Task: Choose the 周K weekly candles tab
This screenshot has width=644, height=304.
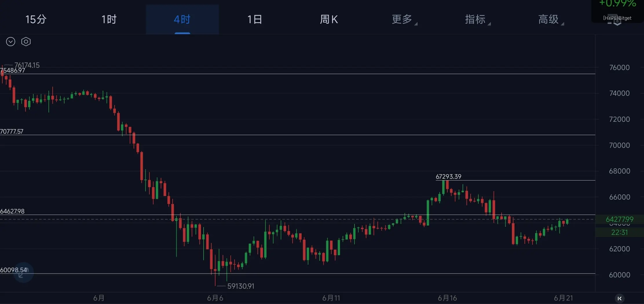Action: click(x=329, y=19)
